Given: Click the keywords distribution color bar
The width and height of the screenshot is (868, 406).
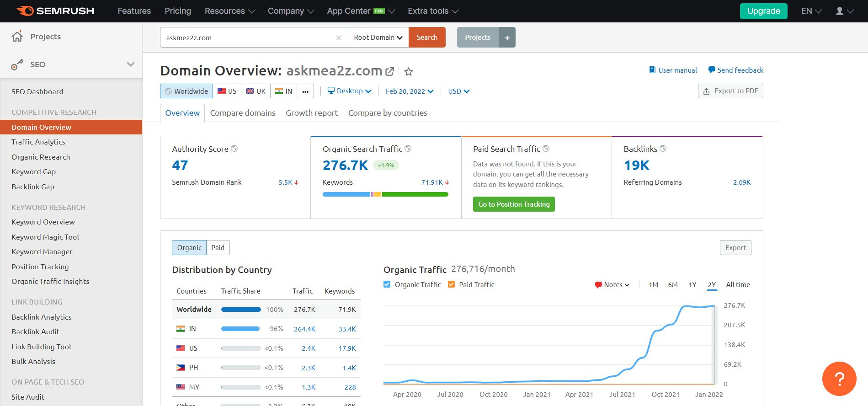Looking at the screenshot, I should (385, 194).
